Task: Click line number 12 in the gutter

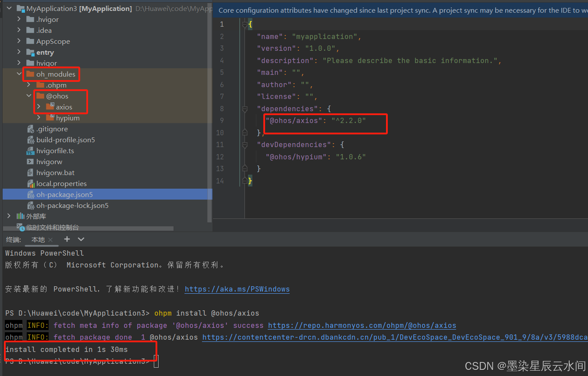Action: click(x=220, y=157)
